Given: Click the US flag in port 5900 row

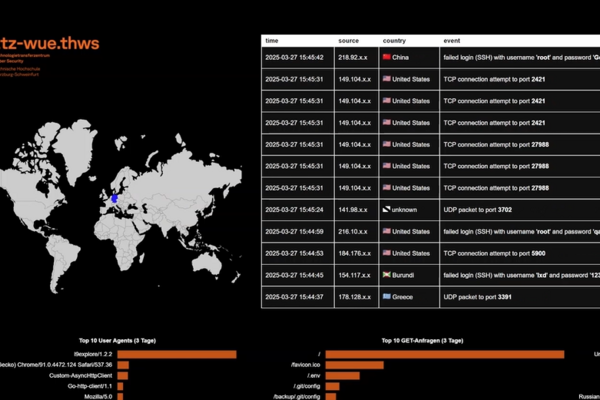Looking at the screenshot, I should [x=387, y=253].
